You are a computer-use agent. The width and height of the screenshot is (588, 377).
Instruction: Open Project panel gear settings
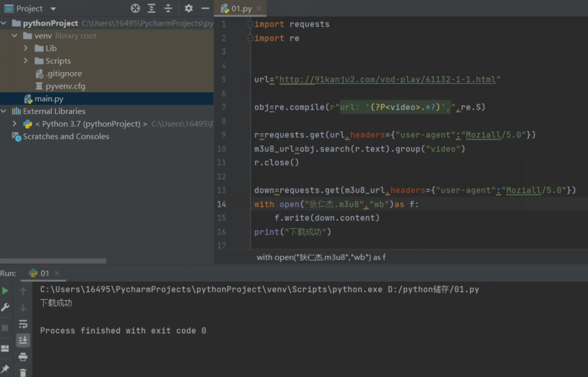[189, 8]
